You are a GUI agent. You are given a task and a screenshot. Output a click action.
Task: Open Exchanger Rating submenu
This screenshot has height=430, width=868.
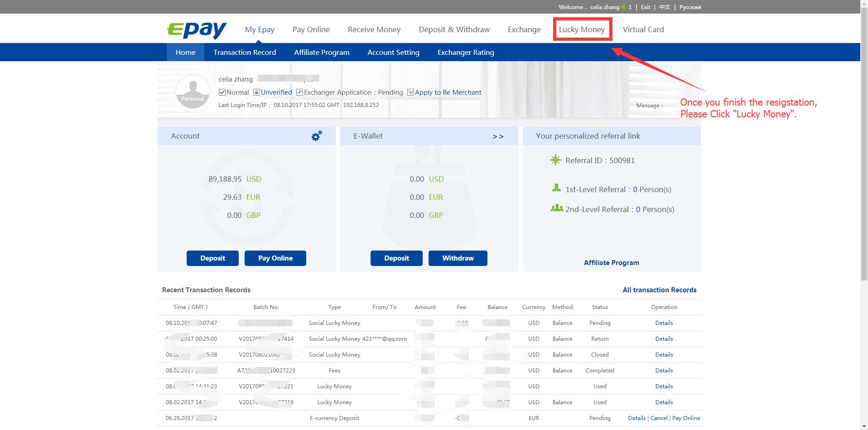pyautogui.click(x=466, y=52)
